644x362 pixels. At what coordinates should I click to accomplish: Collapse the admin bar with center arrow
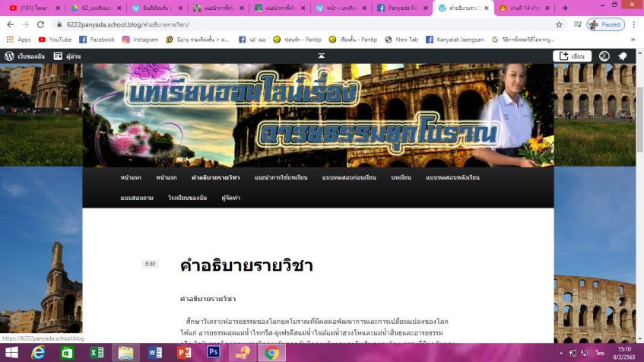[322, 56]
